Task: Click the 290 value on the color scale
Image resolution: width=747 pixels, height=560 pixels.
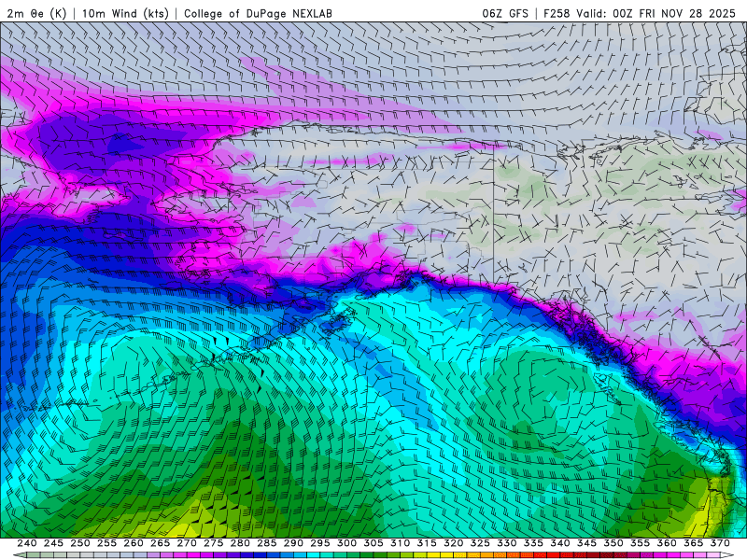Action: point(293,543)
